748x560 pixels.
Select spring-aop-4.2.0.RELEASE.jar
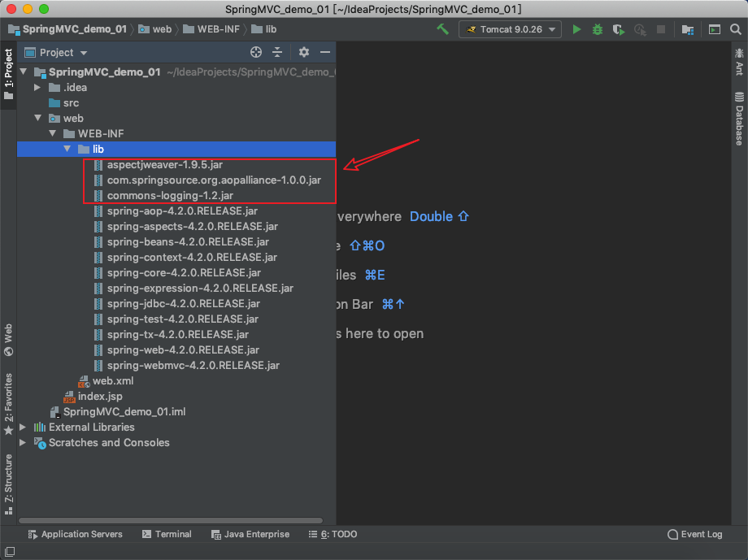coord(182,211)
